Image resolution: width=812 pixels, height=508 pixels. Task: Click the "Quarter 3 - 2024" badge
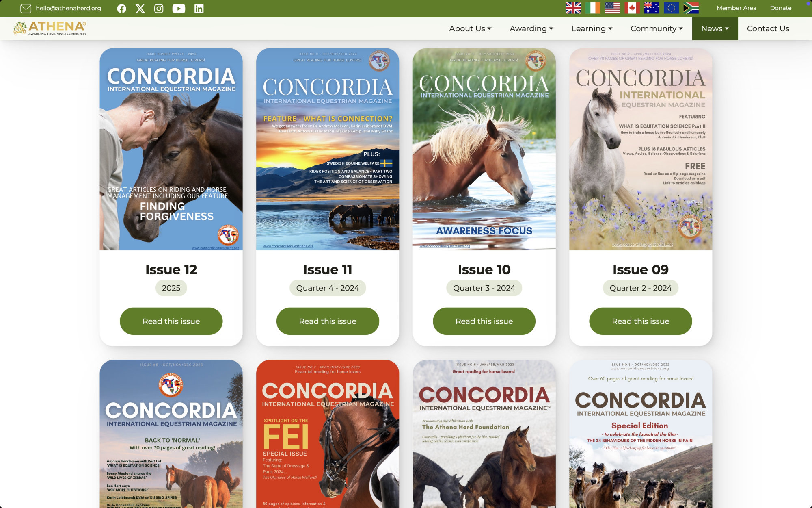pyautogui.click(x=484, y=288)
